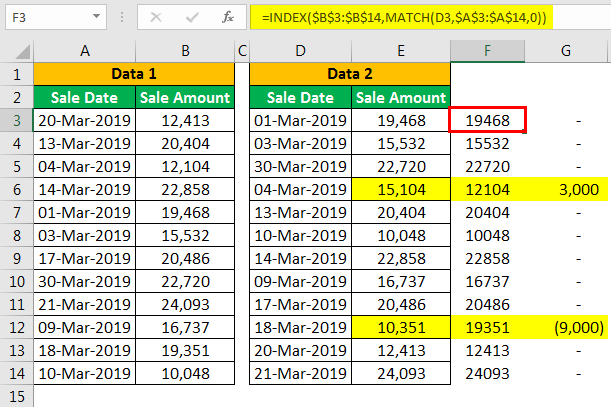
Task: Select active cell F3 with 19468
Action: 487,120
